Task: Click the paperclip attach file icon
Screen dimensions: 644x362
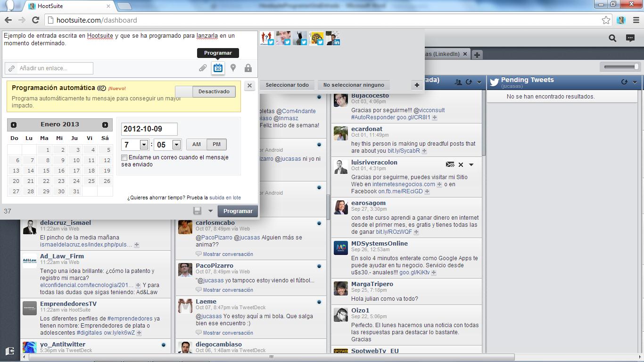Action: coord(203,68)
